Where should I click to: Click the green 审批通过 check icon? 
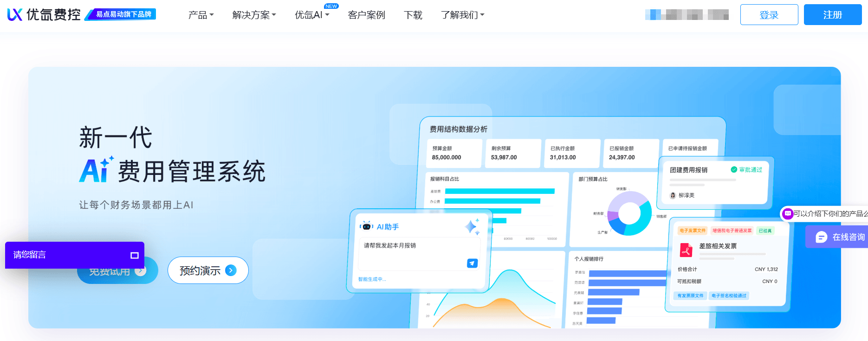point(734,169)
